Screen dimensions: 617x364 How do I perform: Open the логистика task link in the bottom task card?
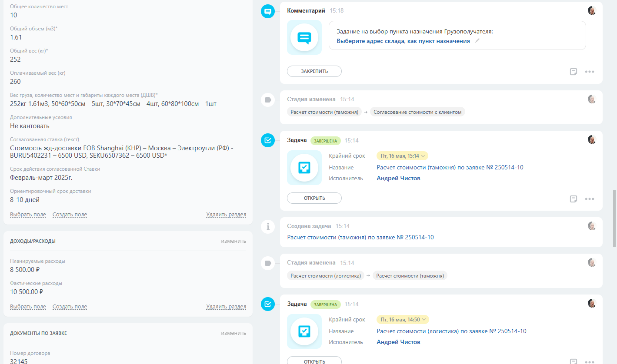451,331
